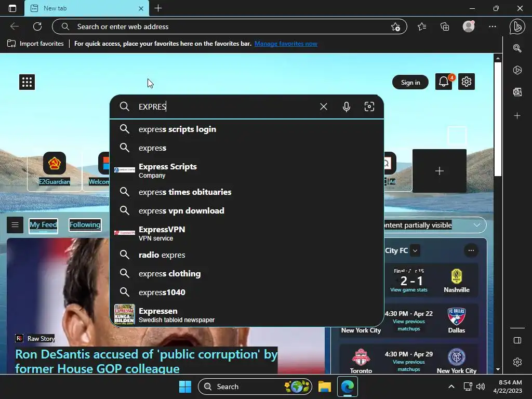This screenshot has width=532, height=399.
Task: Open the notifications bell
Action: click(x=444, y=82)
